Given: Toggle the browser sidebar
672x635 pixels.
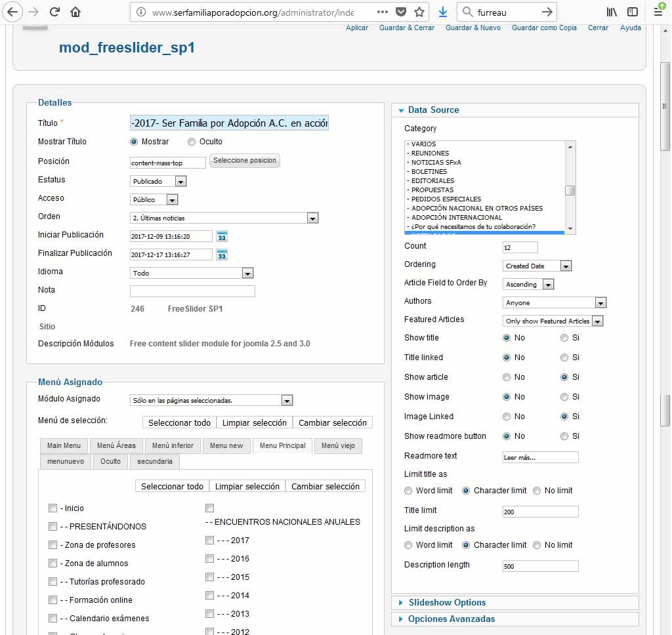Looking at the screenshot, I should click(x=633, y=12).
